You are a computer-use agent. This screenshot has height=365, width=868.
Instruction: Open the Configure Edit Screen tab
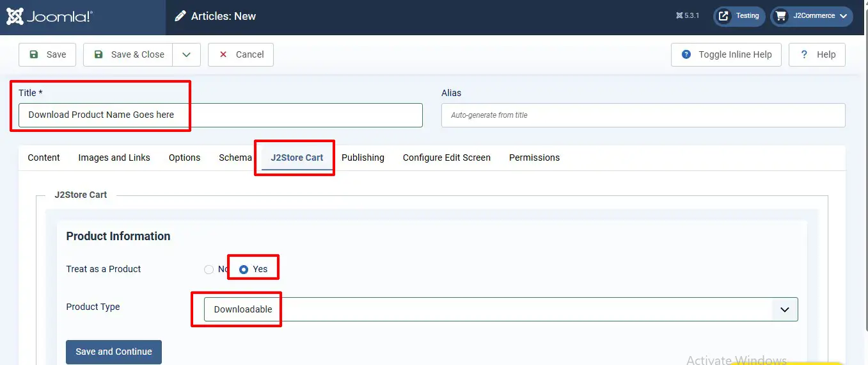(446, 158)
